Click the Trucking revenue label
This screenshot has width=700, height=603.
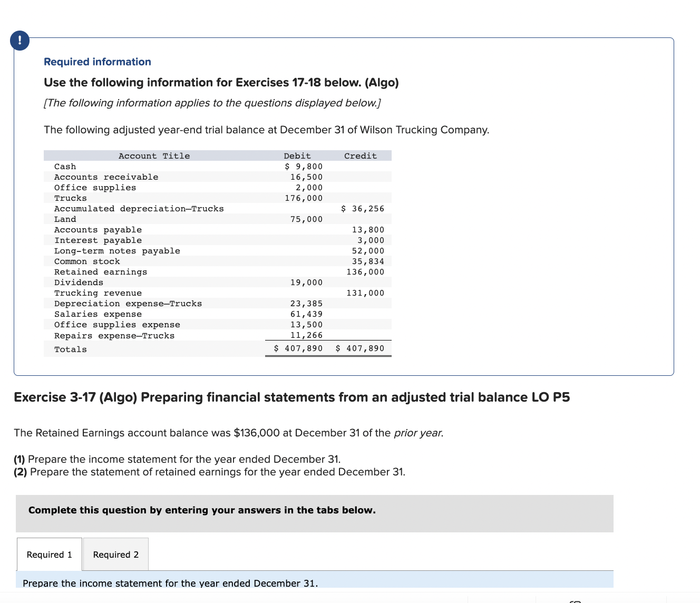tap(98, 293)
